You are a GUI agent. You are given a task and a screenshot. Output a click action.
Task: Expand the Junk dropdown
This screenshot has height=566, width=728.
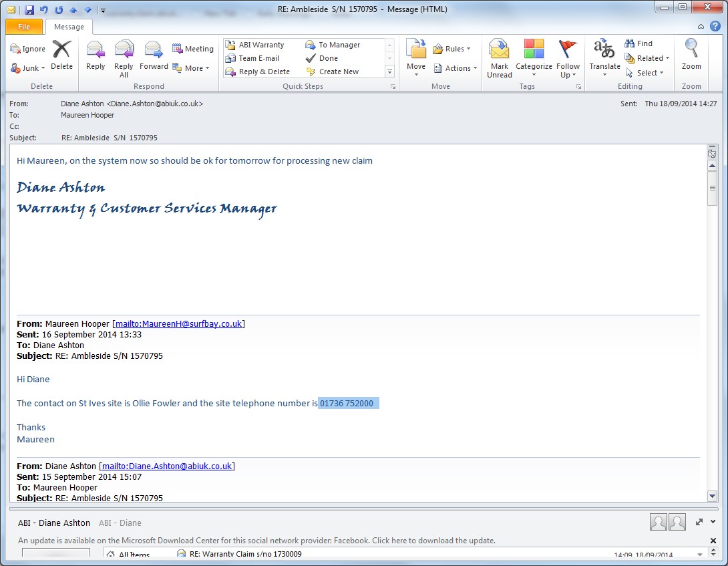tap(28, 68)
